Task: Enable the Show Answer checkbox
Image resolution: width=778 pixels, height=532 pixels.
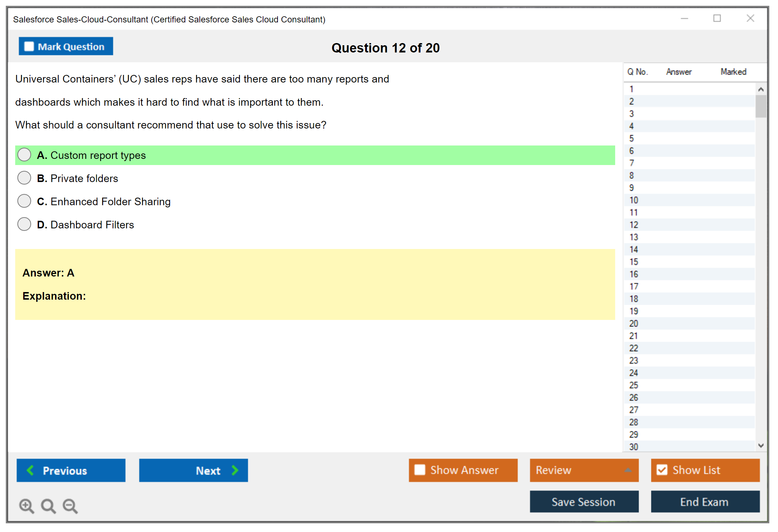Action: 420,470
